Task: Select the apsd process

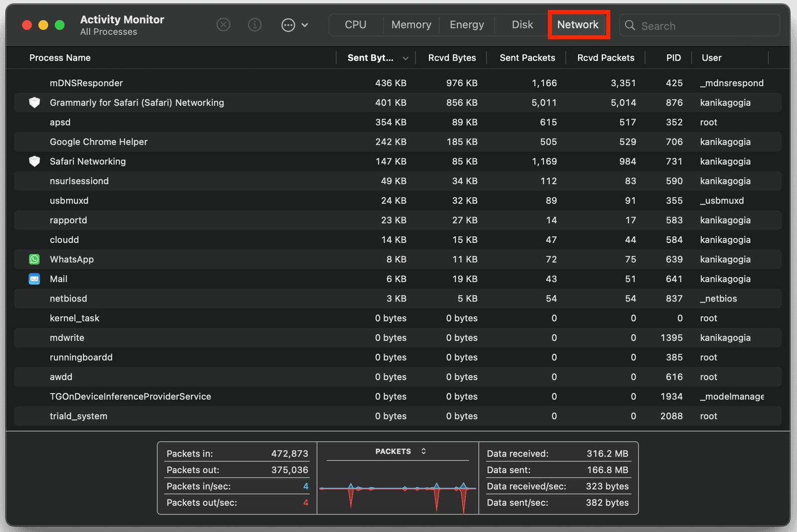Action: click(x=60, y=122)
